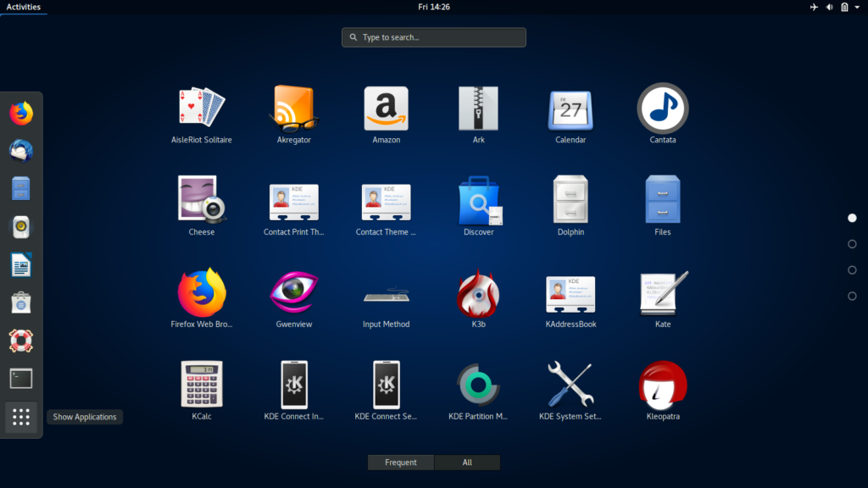This screenshot has height=488, width=868.
Task: Click the Activities button in the top bar
Action: pyautogui.click(x=23, y=7)
